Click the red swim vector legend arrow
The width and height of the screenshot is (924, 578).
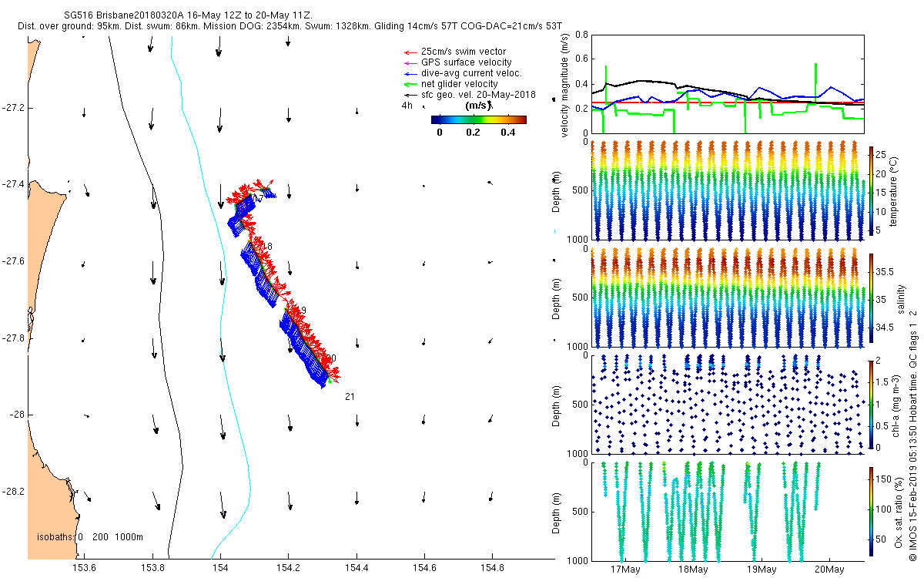coord(408,52)
